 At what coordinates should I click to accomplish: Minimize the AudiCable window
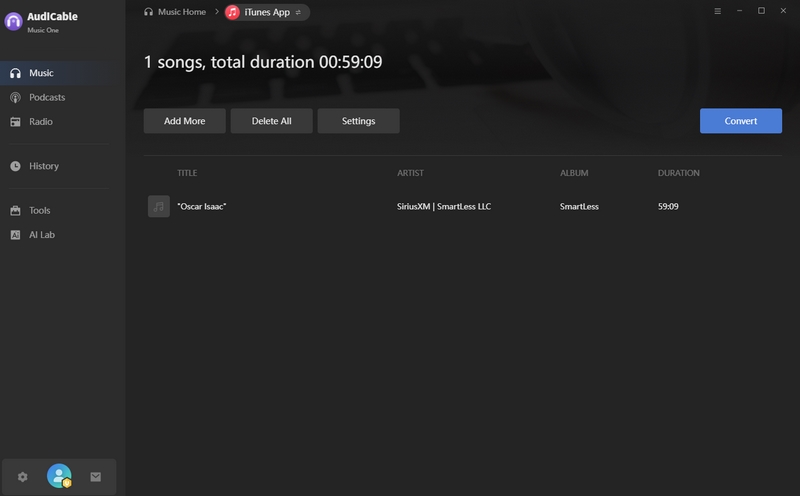[739, 11]
